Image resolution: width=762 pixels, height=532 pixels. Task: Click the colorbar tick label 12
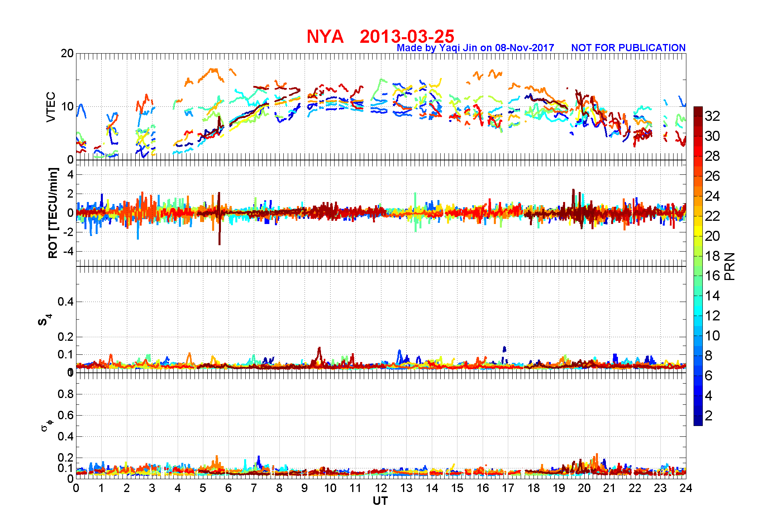pyautogui.click(x=712, y=316)
